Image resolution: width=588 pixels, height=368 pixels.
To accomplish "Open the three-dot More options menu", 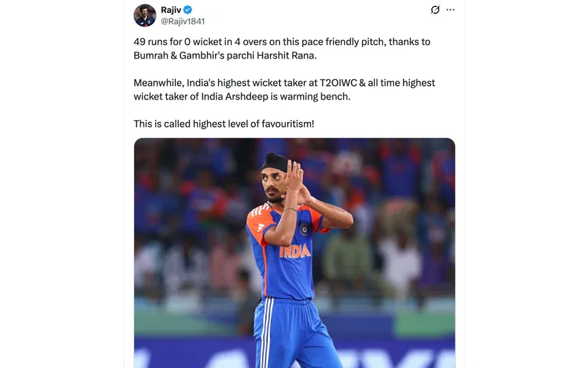I will pyautogui.click(x=451, y=10).
